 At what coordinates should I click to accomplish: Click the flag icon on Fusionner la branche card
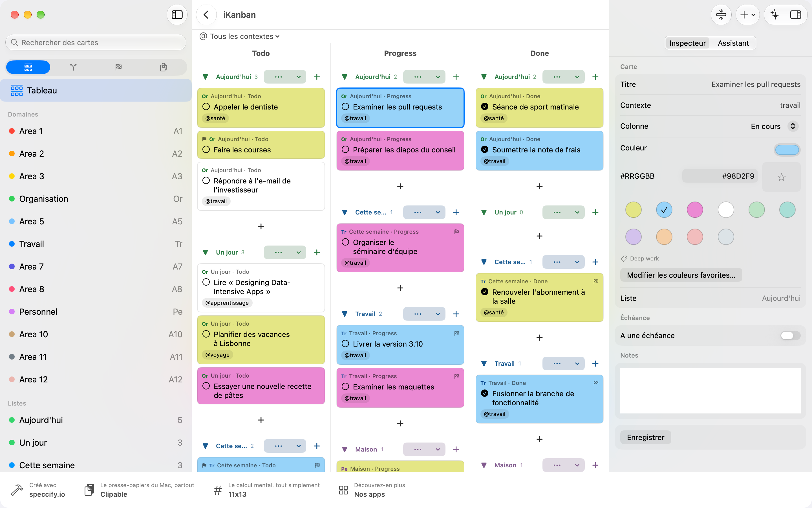click(x=595, y=383)
